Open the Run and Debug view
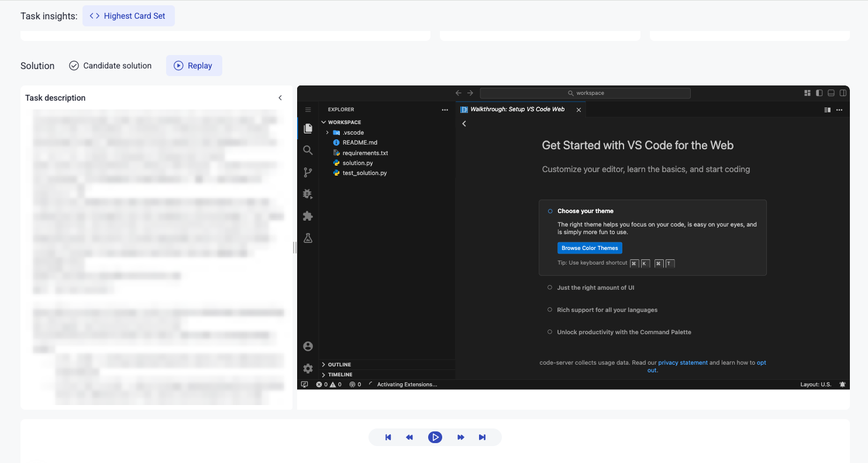This screenshot has width=868, height=463. (x=308, y=194)
